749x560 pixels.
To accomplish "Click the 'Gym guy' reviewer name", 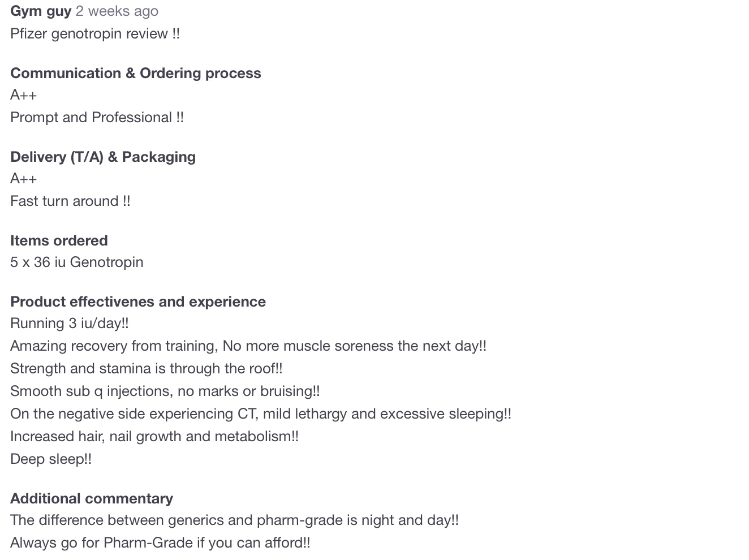I will click(41, 11).
